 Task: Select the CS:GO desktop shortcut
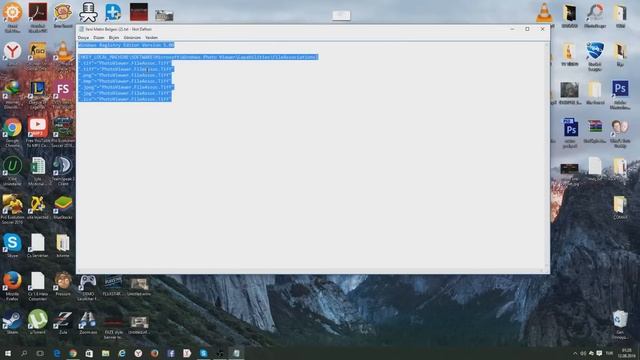tap(38, 53)
